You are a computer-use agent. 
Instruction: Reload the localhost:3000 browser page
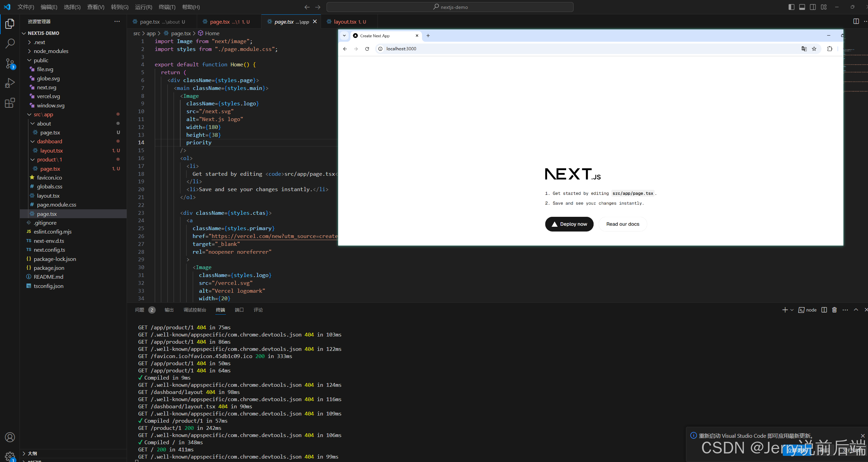367,49
